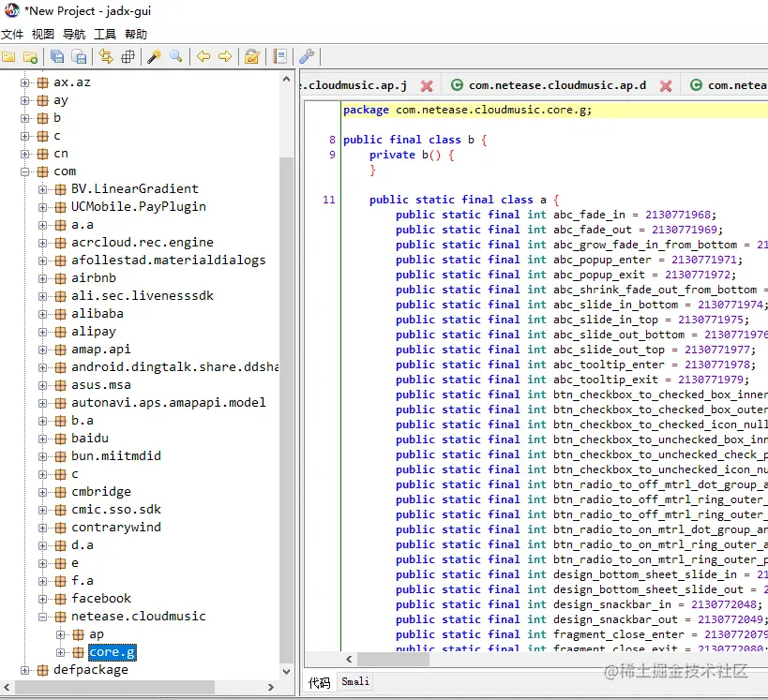Image resolution: width=768 pixels, height=700 pixels.
Task: Select the amap.api package
Action: click(x=101, y=349)
